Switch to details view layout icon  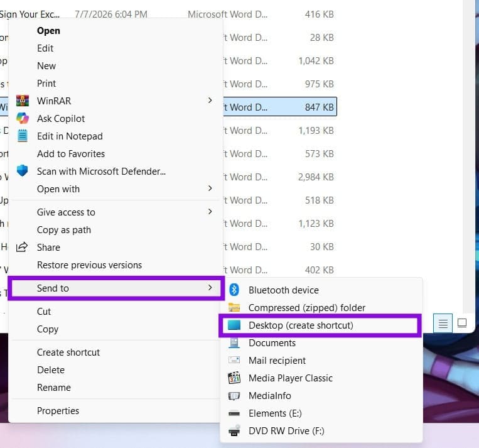[x=443, y=323]
